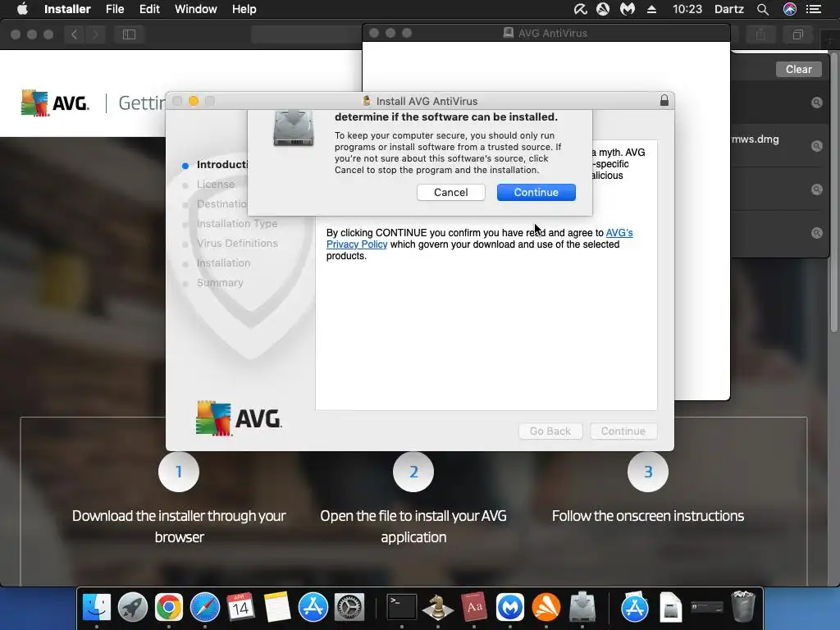Screen dimensions: 840x630
Task: Click the Safari address bar
Action: [307, 34]
